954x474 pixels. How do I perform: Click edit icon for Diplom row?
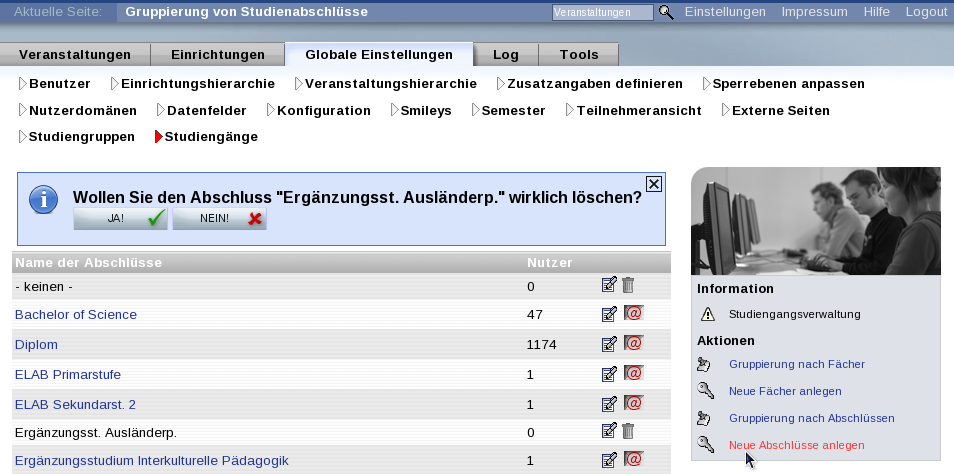click(x=608, y=344)
